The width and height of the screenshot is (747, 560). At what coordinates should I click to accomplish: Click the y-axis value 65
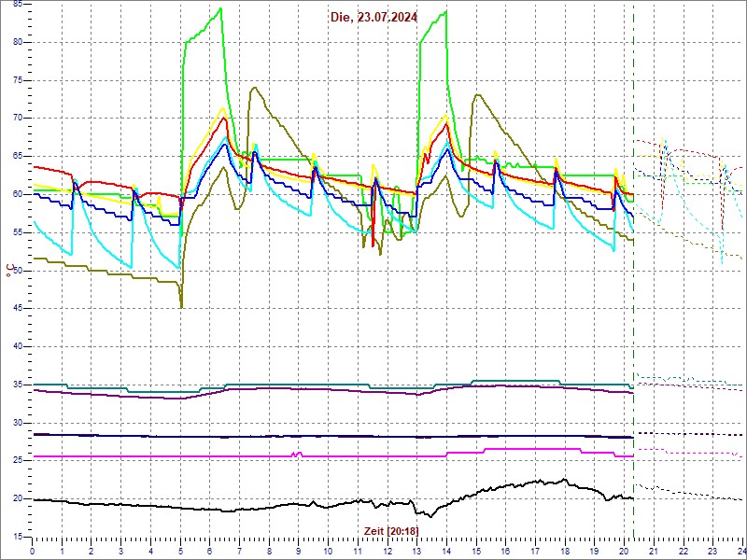click(x=18, y=157)
